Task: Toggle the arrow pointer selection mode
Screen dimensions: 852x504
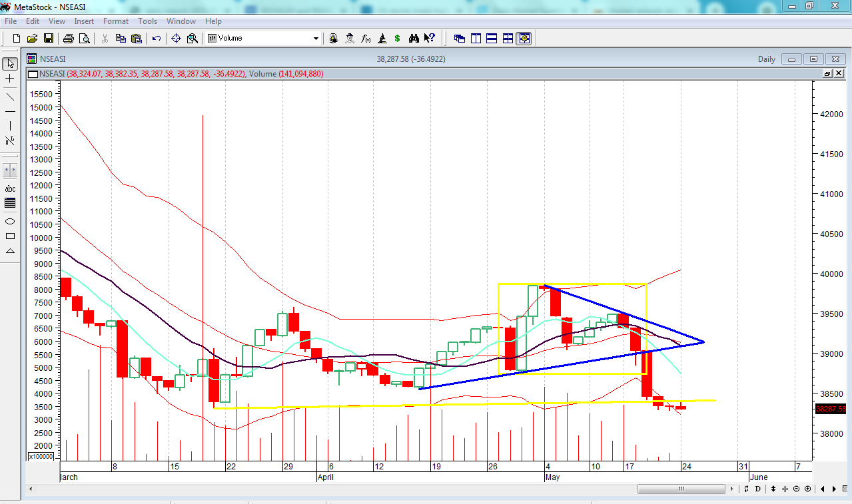Action: [10, 64]
